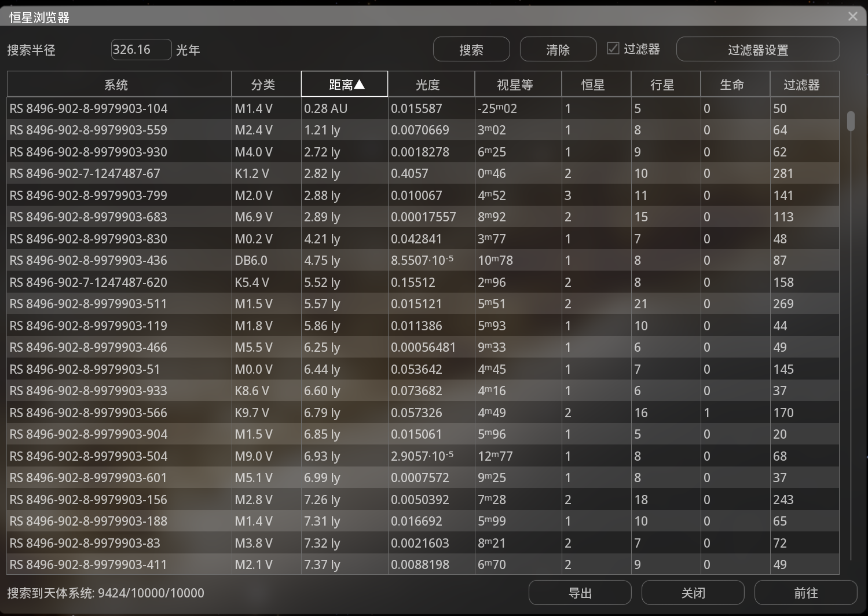Image resolution: width=868 pixels, height=616 pixels.
Task: Select row RS 8496-902-8-9979903-830
Action: point(423,239)
